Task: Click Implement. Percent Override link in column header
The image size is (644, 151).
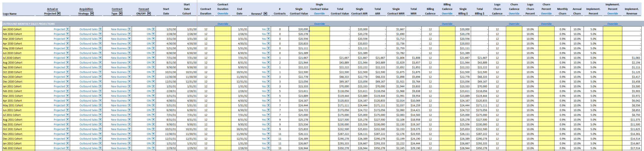Action: pyautogui.click(x=613, y=14)
